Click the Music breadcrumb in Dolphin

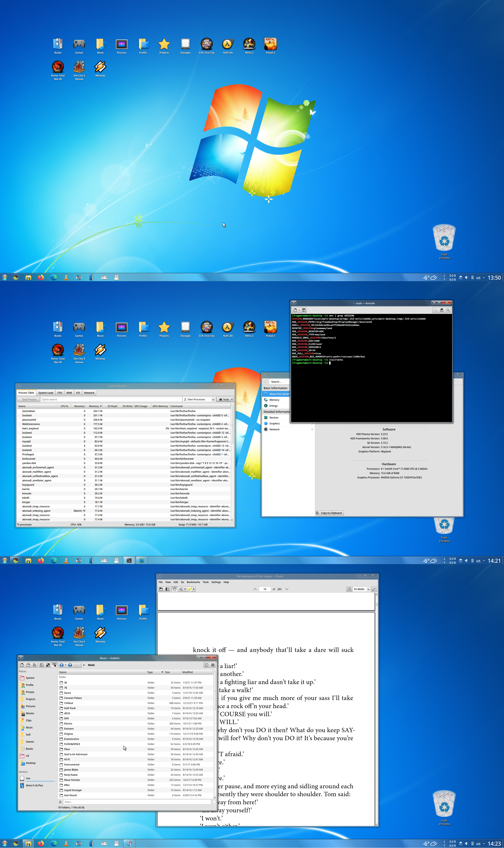(x=91, y=665)
